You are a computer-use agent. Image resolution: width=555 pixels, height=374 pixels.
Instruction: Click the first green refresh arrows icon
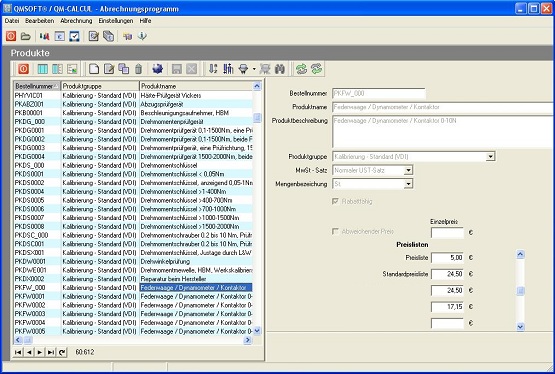point(301,69)
